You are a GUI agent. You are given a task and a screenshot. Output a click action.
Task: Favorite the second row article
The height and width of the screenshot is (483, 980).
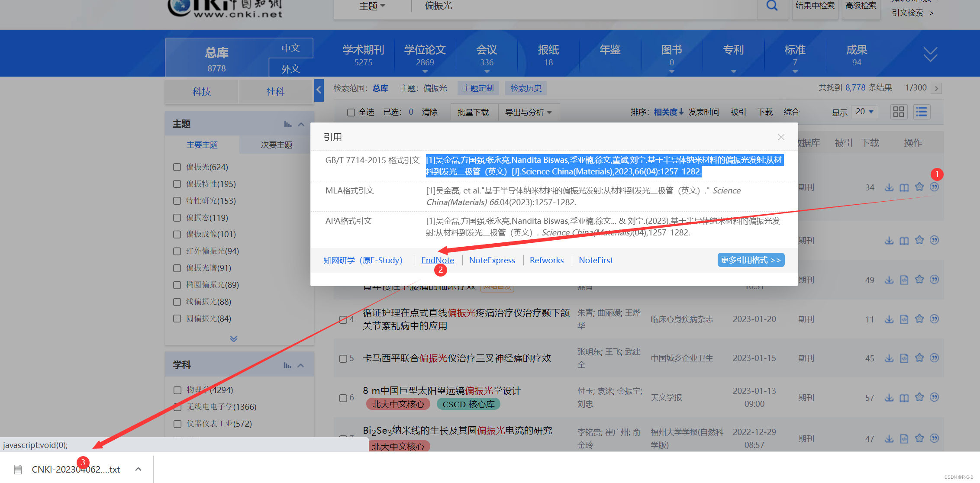(x=919, y=240)
